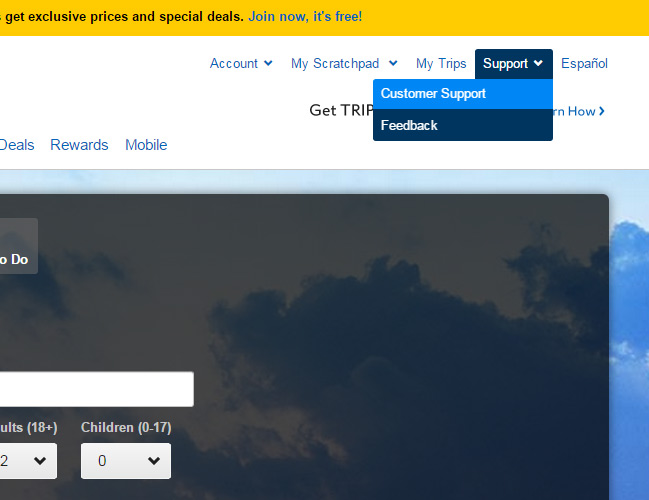Go to My Trips
649x500 pixels.
[441, 63]
